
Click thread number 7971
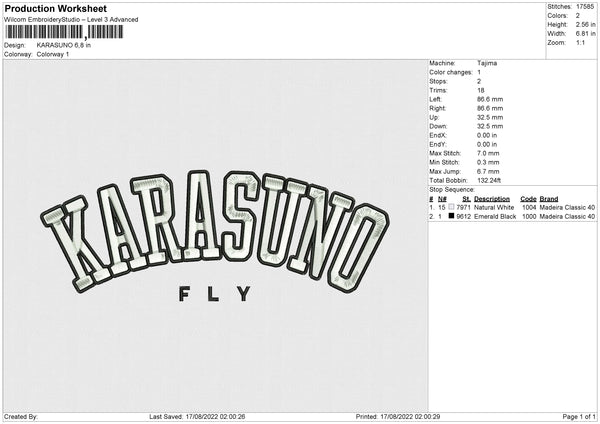463,207
